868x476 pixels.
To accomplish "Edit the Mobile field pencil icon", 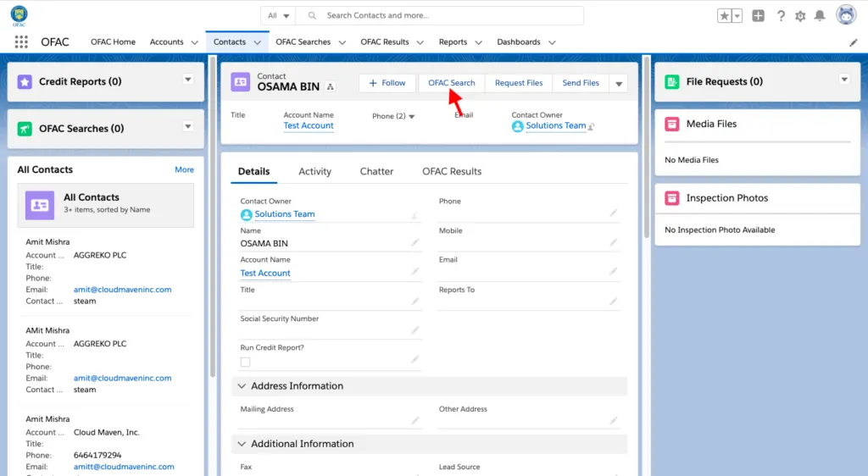I will [614, 242].
